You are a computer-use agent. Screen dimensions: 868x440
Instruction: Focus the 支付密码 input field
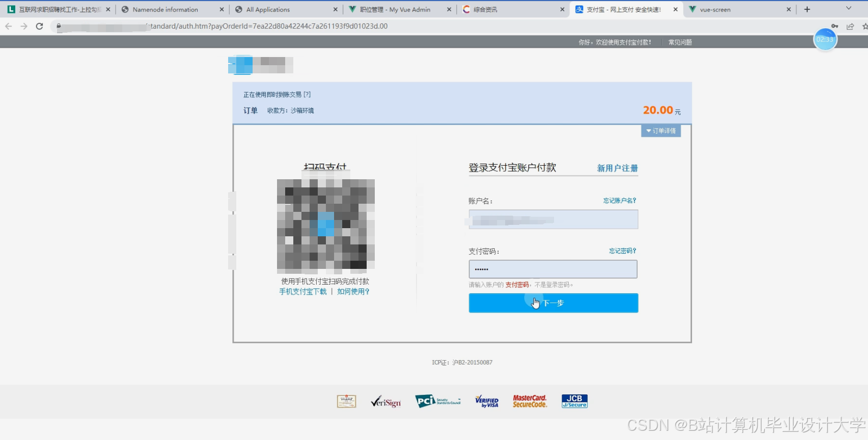[553, 269]
